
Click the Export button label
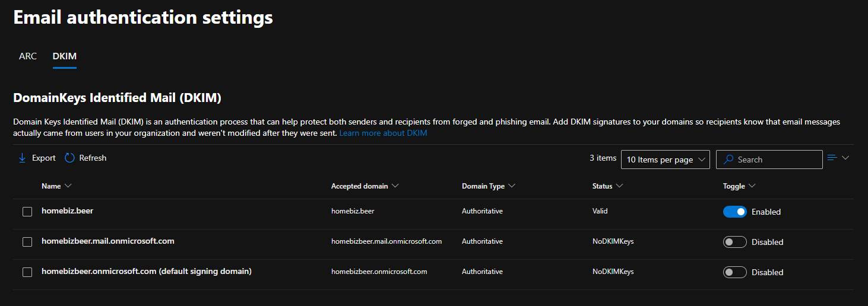pos(43,158)
